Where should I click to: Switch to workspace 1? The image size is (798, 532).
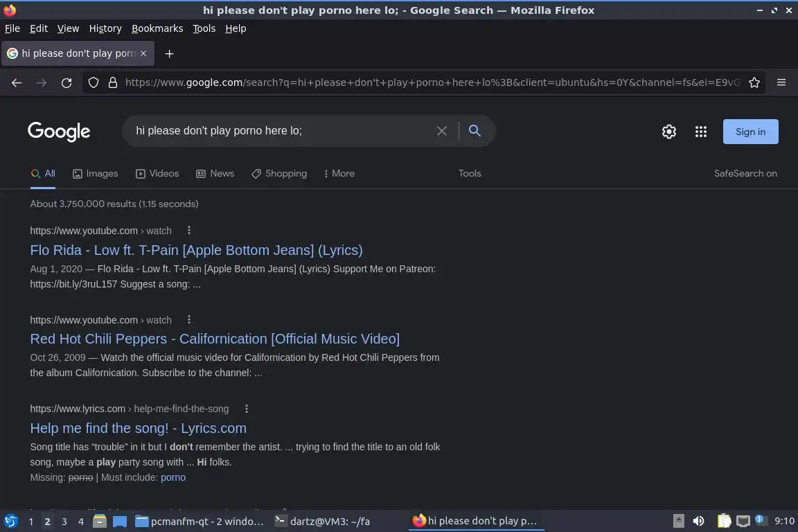point(31,522)
